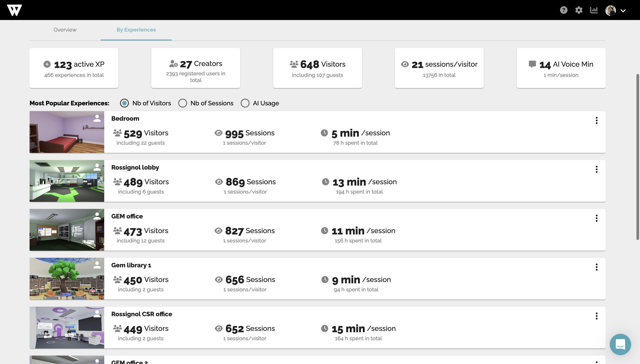This screenshot has width=640, height=364.
Task: Switch to the Overview tab
Action: click(x=65, y=30)
